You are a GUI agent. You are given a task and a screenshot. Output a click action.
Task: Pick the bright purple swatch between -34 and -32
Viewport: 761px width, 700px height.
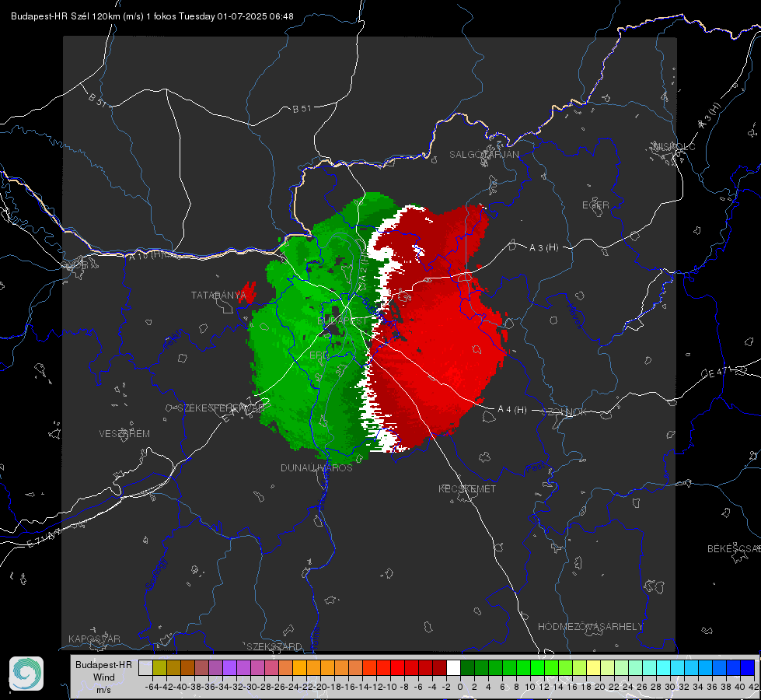(229, 667)
